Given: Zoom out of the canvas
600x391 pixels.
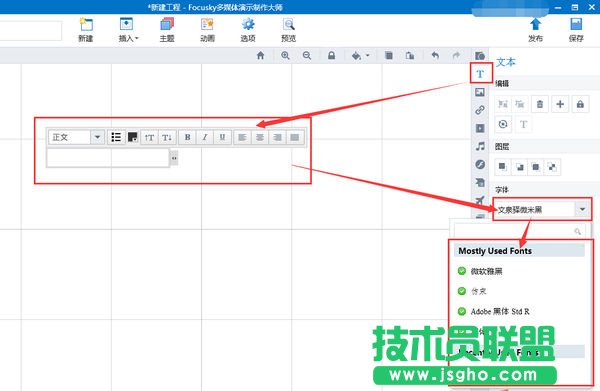Looking at the screenshot, I should pyautogui.click(x=307, y=55).
